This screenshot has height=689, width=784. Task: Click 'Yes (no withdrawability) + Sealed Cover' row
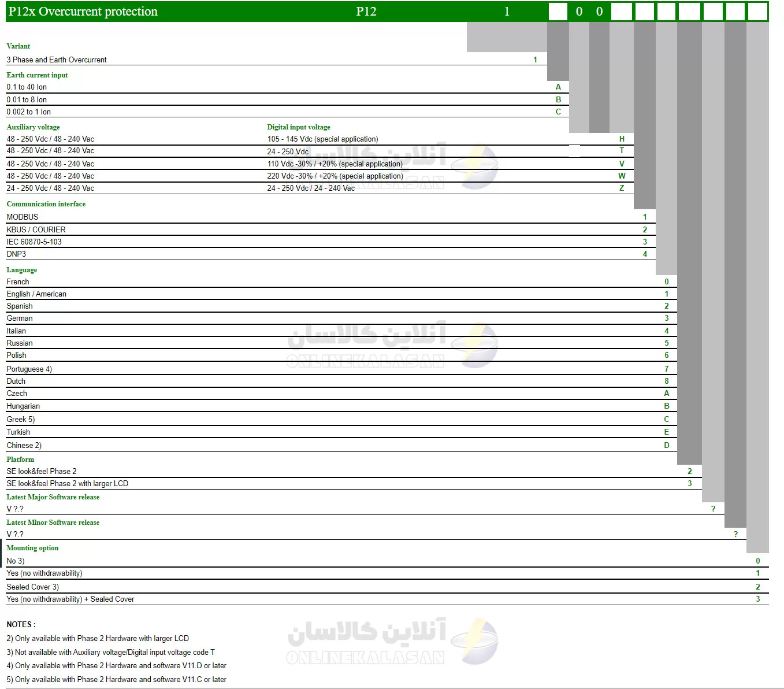click(387, 599)
